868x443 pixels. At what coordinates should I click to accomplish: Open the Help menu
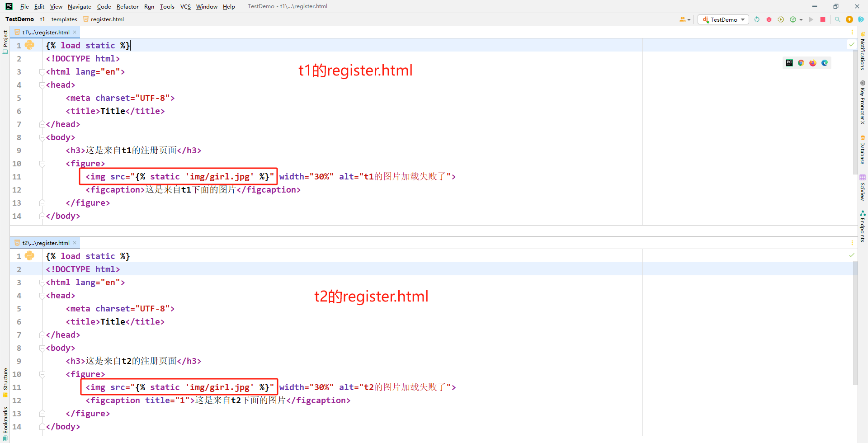click(229, 6)
